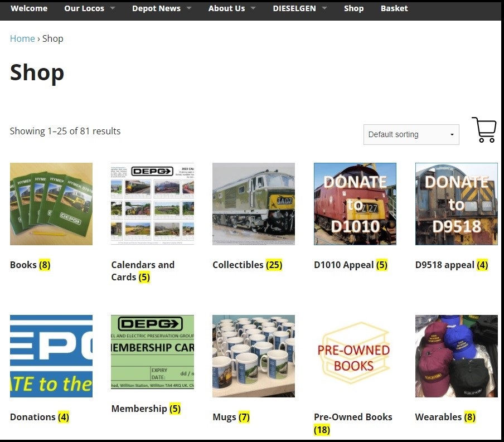
Task: Click the large Shop page heading
Action: pyautogui.click(x=37, y=72)
